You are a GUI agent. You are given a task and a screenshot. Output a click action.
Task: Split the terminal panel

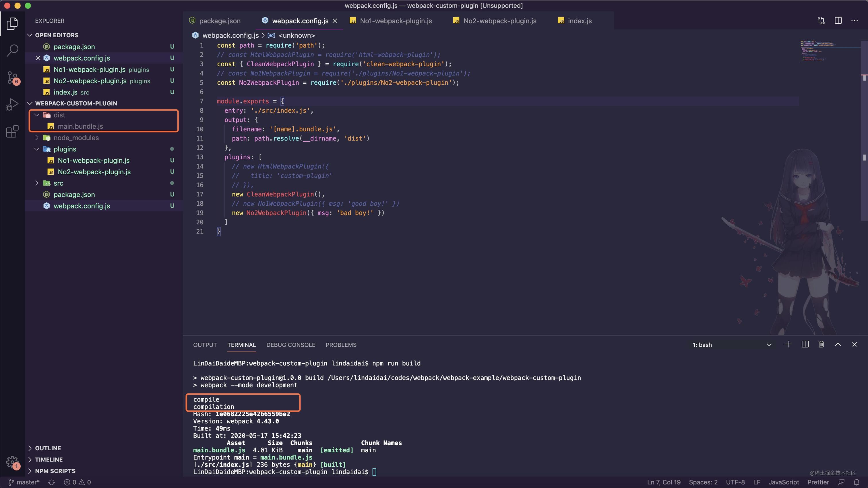click(x=805, y=344)
